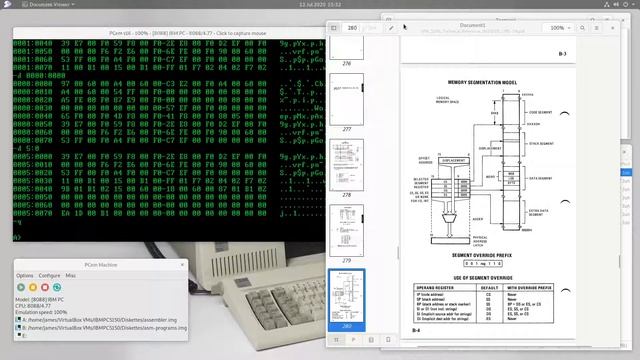Image resolution: width=640 pixels, height=360 pixels.
Task: Open PCem Configure menu
Action: coord(49,276)
